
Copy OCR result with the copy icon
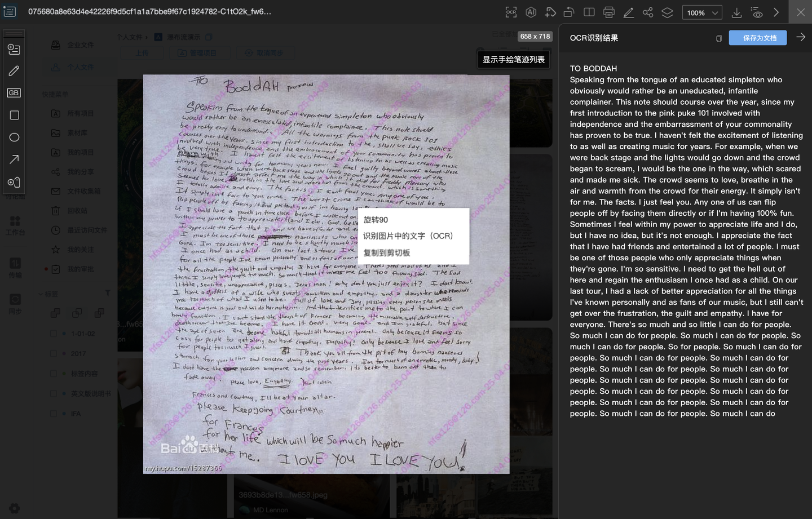click(719, 38)
